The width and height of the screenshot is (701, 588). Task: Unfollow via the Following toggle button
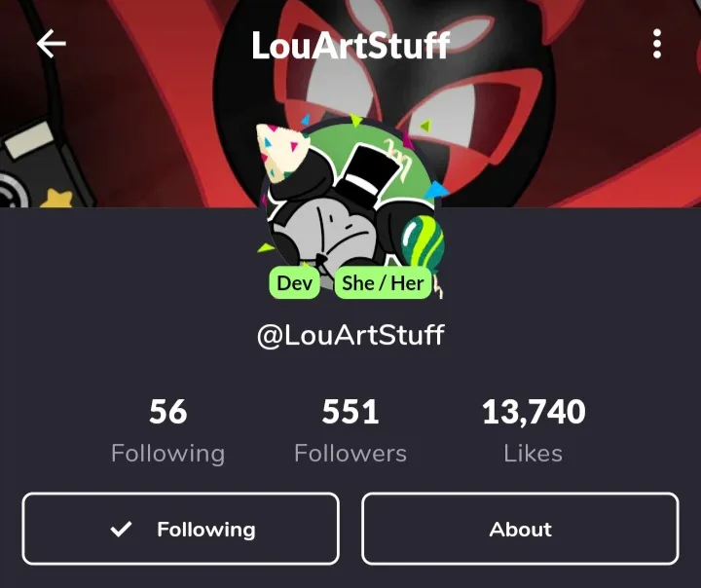tap(181, 529)
